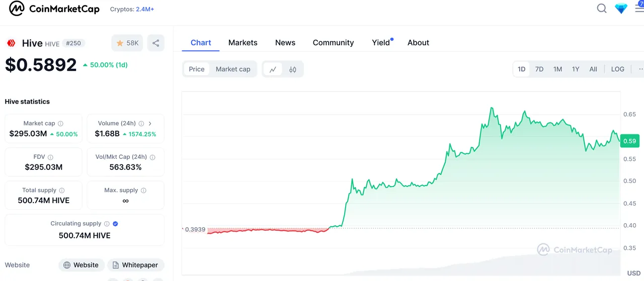
Task: Click Market cap info icon
Action: pos(60,124)
